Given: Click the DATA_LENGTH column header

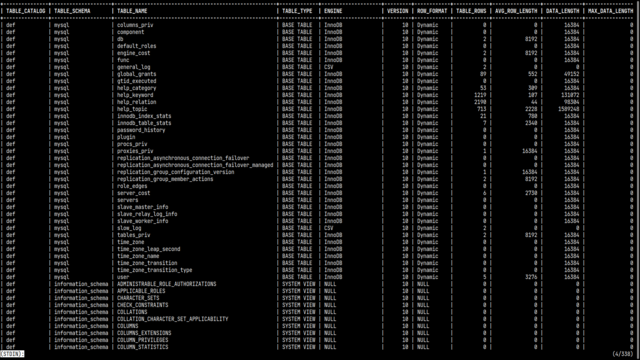Looking at the screenshot, I should coord(562,11).
